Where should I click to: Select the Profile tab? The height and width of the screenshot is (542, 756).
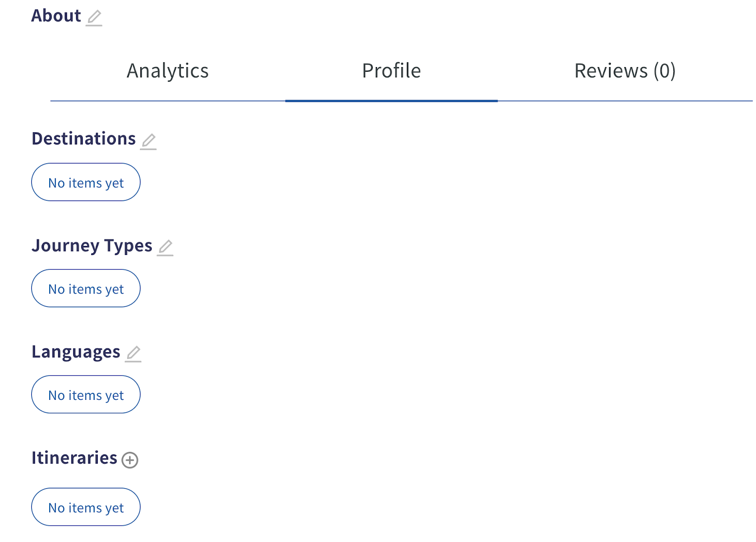tap(391, 71)
